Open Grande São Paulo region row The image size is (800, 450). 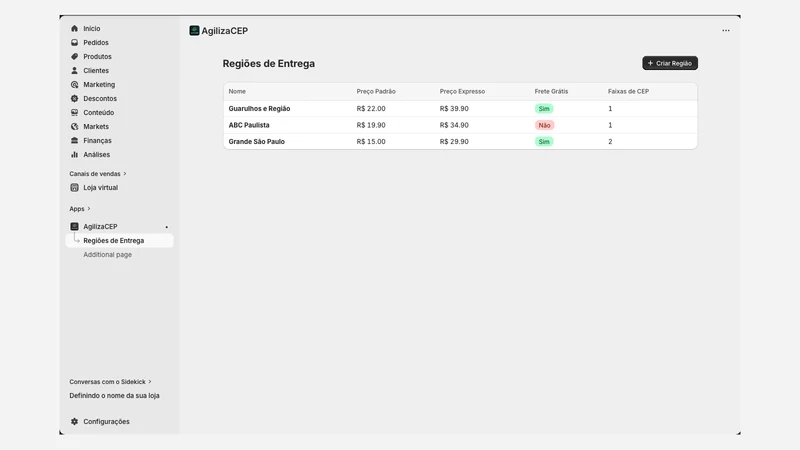tap(460, 141)
